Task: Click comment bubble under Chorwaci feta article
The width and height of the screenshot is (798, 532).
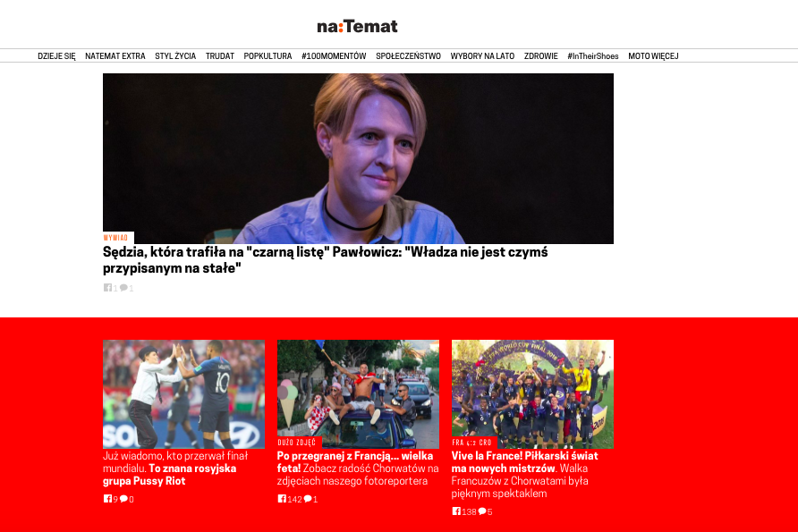Action: pos(308,499)
